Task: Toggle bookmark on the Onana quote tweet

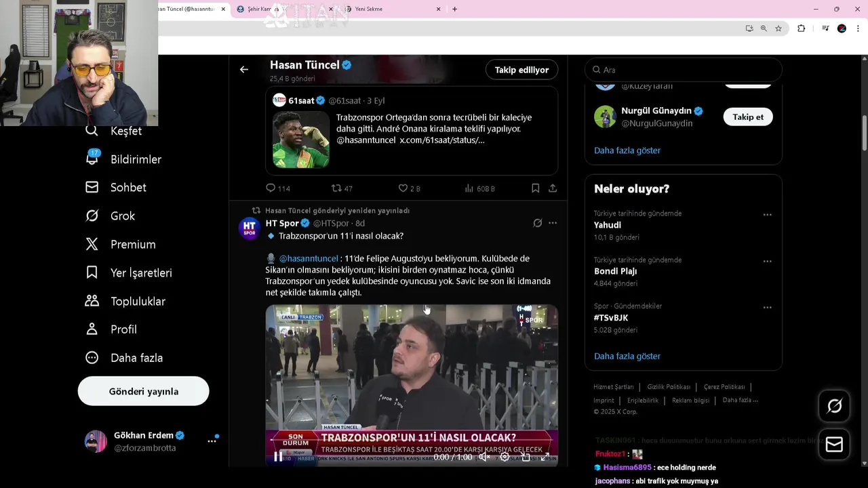Action: click(x=535, y=188)
